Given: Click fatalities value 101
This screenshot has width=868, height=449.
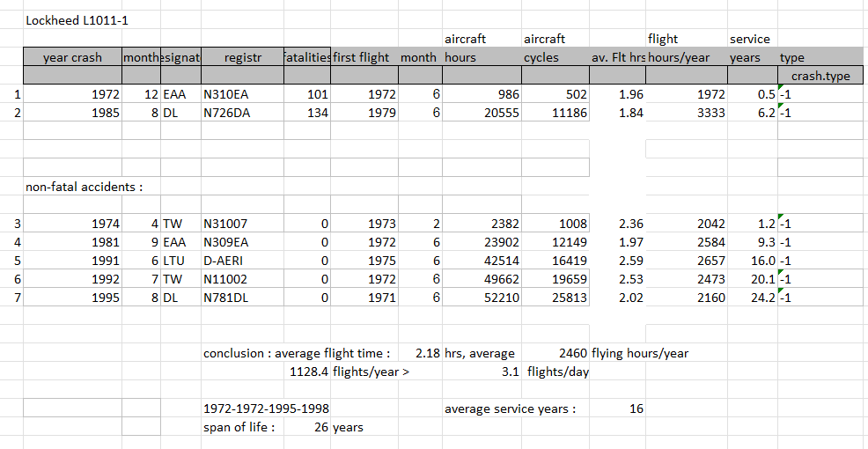Looking at the screenshot, I should click(x=307, y=95).
